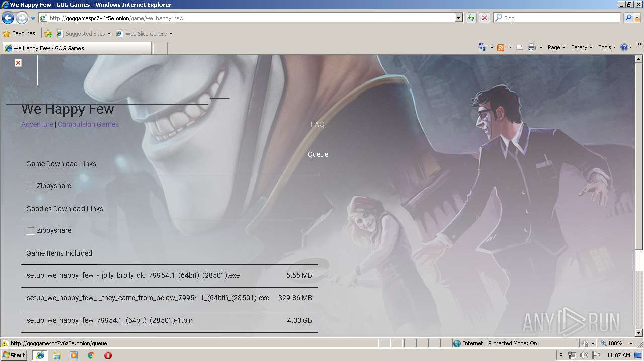
Task: Expand the Feeds dropdown arrow
Action: pos(510,47)
